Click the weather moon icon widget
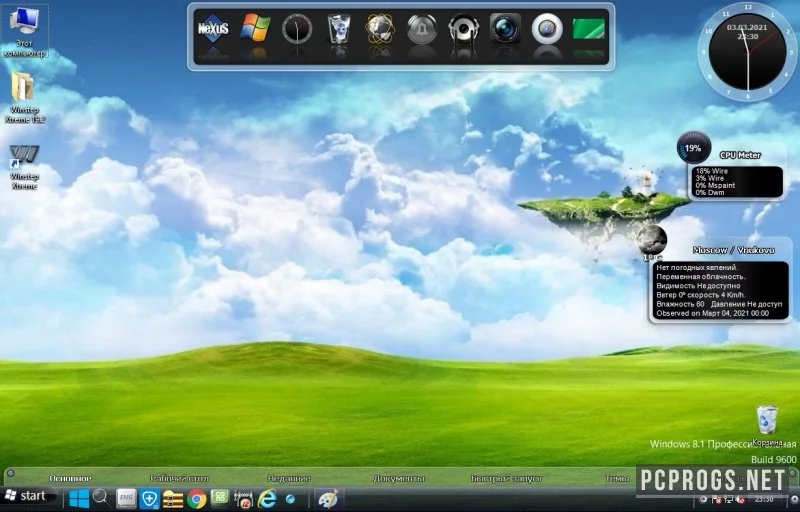The image size is (800, 512). 652,239
